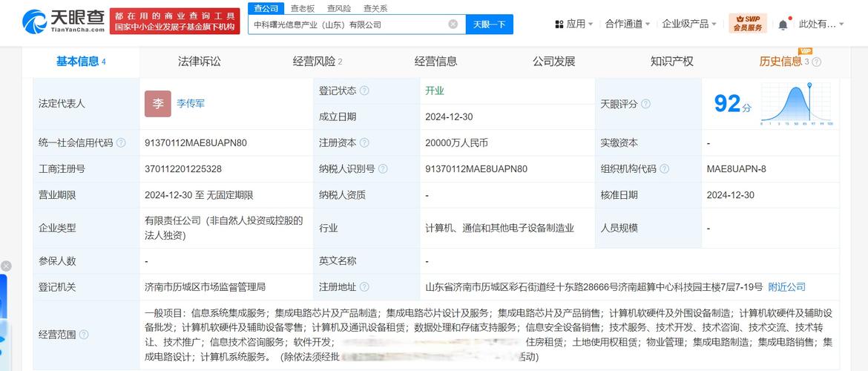Open the 经营信息 tab

click(x=435, y=62)
